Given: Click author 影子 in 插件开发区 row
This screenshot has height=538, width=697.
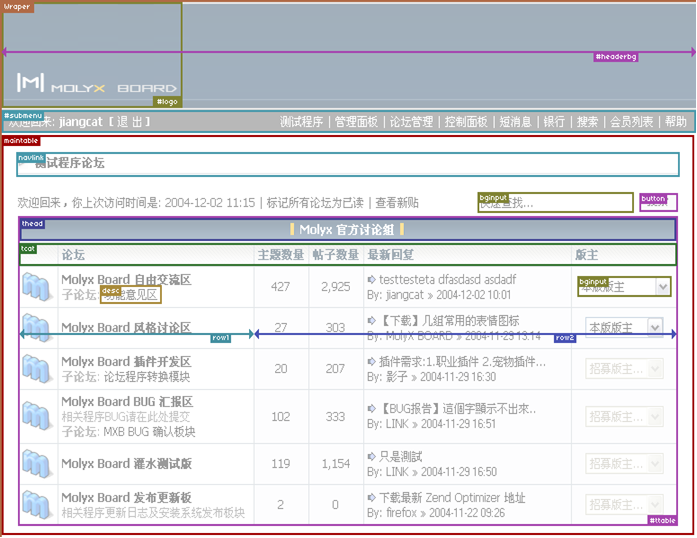Looking at the screenshot, I should click(x=397, y=377).
